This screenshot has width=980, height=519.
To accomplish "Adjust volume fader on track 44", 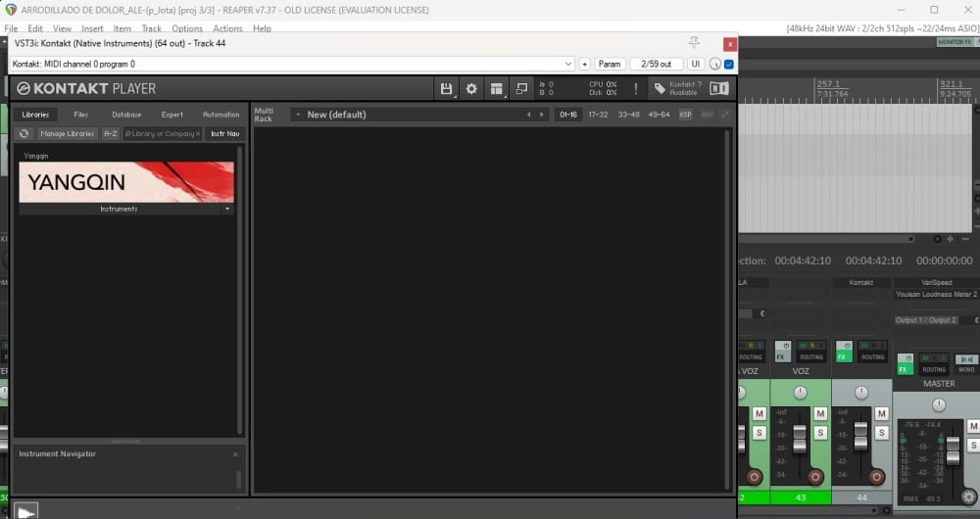I will point(861,436).
